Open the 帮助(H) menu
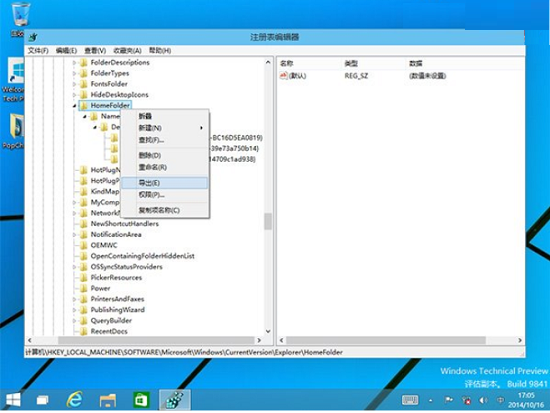This screenshot has height=413, width=550. coord(160,51)
